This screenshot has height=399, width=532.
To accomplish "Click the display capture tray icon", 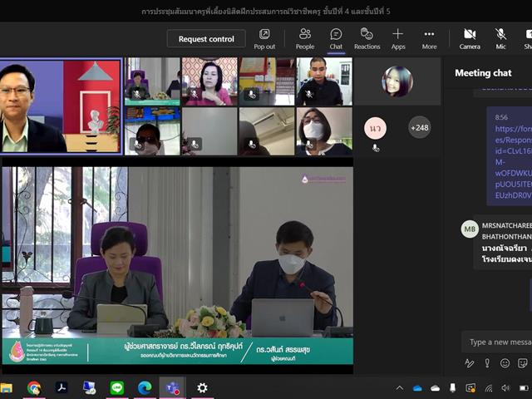I will [x=470, y=388].
